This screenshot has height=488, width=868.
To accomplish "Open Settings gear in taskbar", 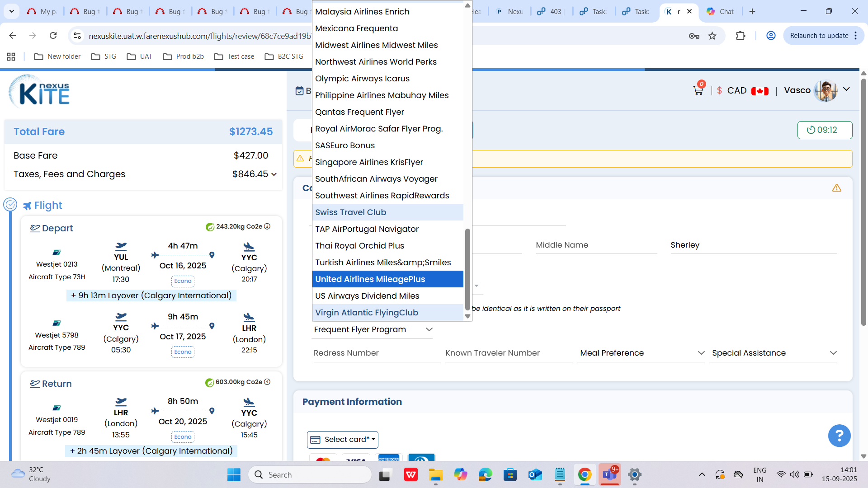I will point(634,474).
